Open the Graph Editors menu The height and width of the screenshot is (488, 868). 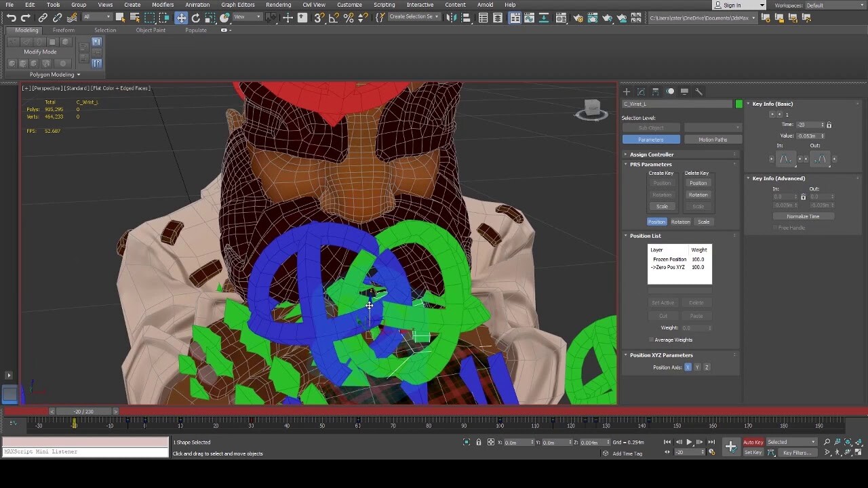[x=237, y=5]
